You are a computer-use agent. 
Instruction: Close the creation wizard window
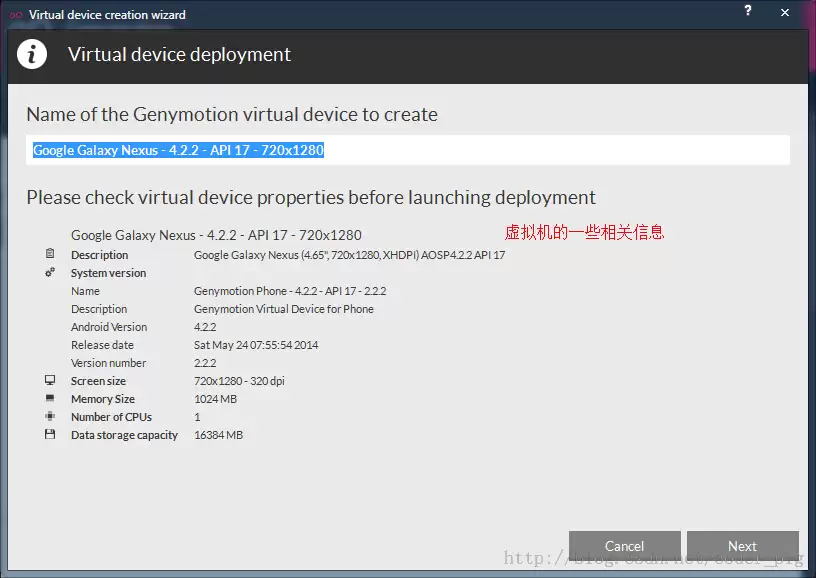click(x=785, y=12)
